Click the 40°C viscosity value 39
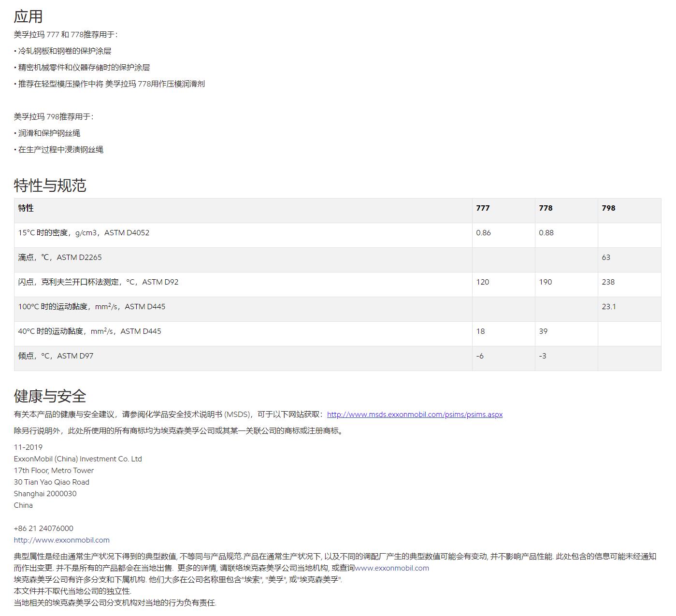Image resolution: width=676 pixels, height=616 pixels. 543,331
